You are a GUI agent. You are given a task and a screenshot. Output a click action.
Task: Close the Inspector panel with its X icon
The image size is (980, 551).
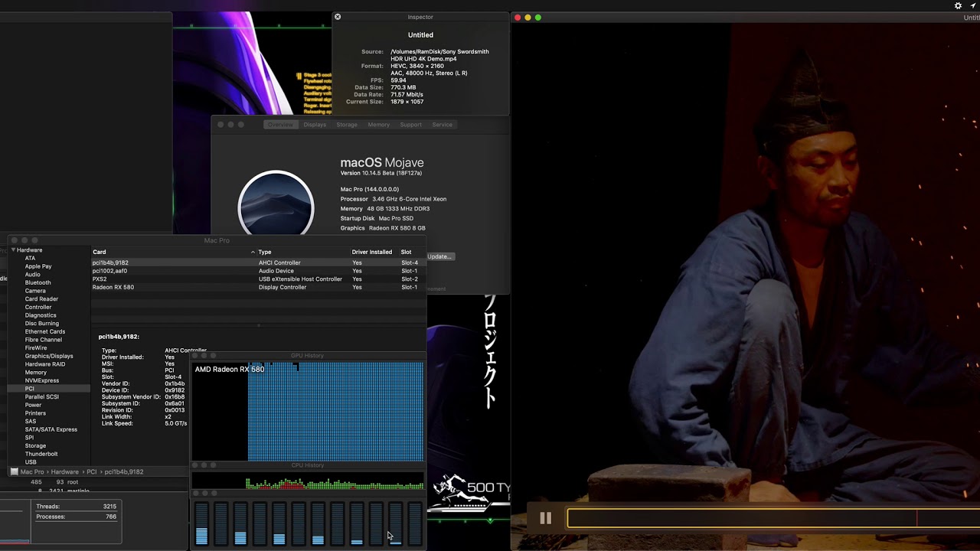coord(338,17)
